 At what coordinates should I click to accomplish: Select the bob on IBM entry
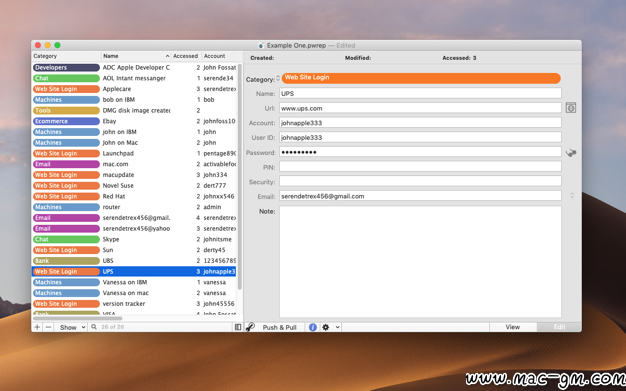pos(134,100)
